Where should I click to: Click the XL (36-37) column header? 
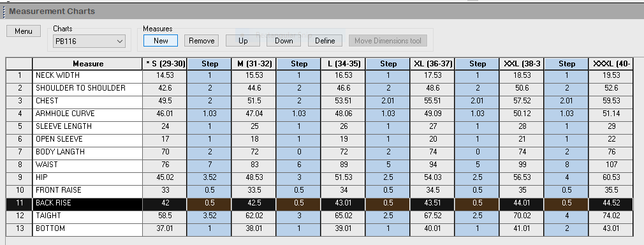433,64
